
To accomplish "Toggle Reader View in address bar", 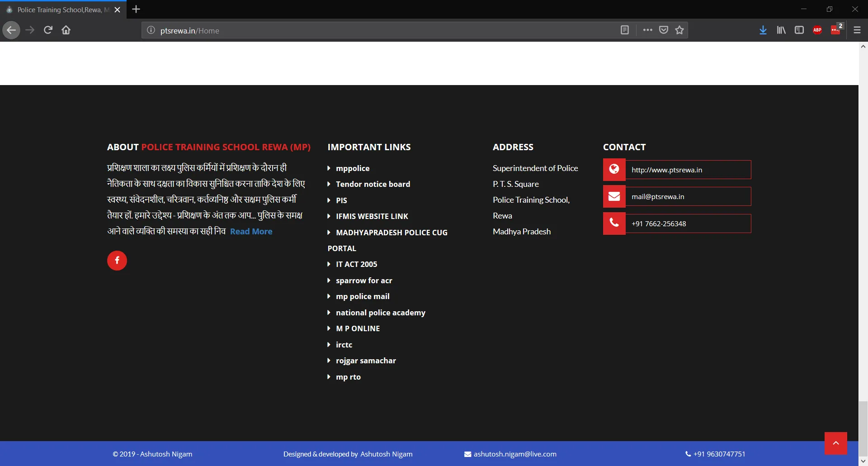I will [624, 30].
